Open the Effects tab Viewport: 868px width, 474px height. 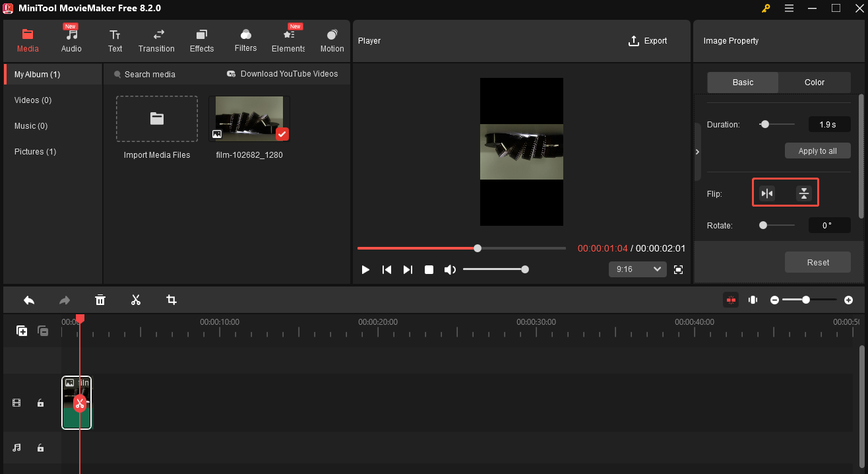202,40
